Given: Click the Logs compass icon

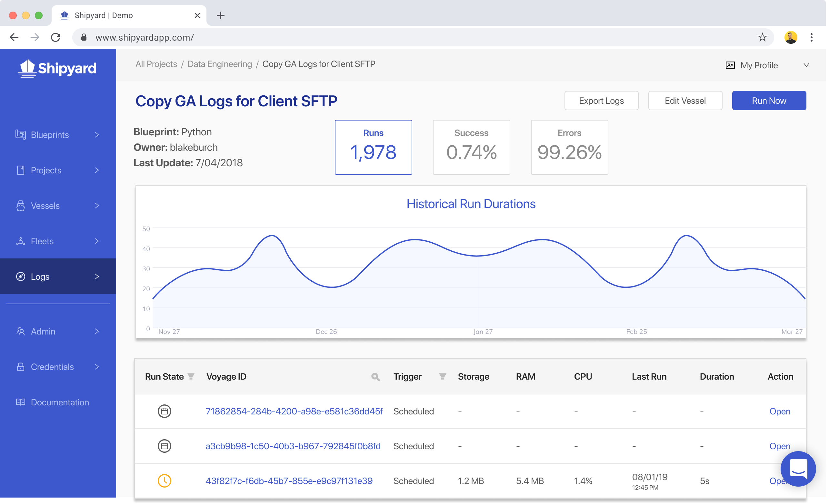Looking at the screenshot, I should pos(21,277).
